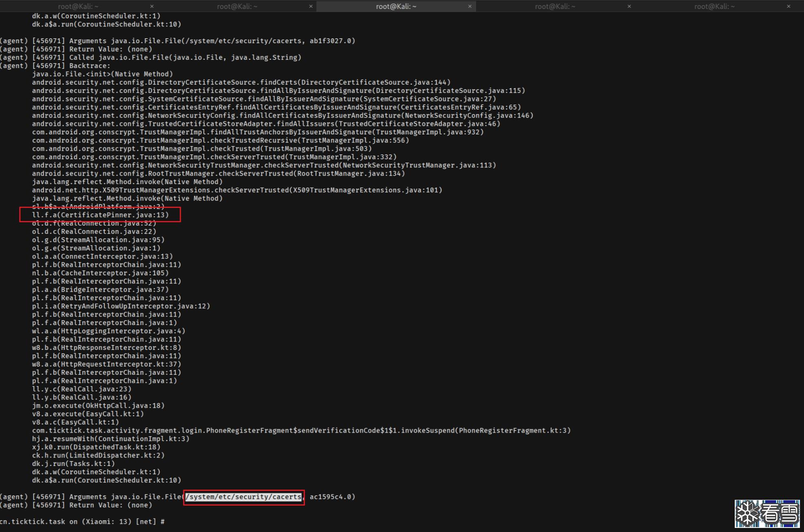
Task: Click the 'nl.b.a(CacheInterceptor.java:105)' line
Action: [x=100, y=273]
